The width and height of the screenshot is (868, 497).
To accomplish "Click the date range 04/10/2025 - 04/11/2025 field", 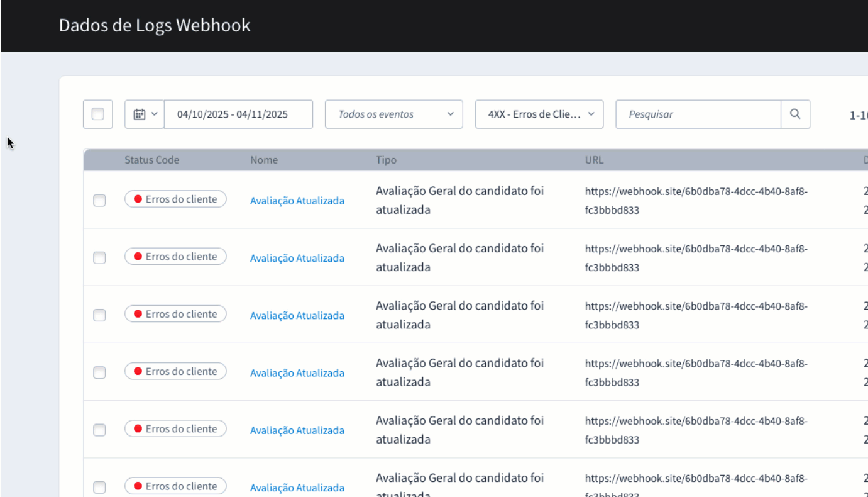I will point(238,114).
